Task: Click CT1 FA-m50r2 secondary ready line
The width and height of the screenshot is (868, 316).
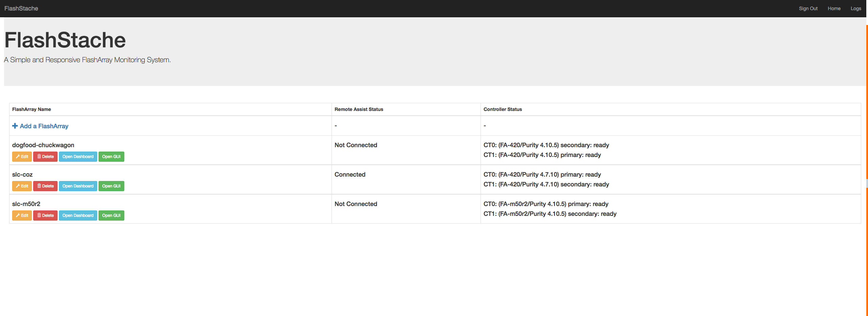Action: pyautogui.click(x=550, y=214)
